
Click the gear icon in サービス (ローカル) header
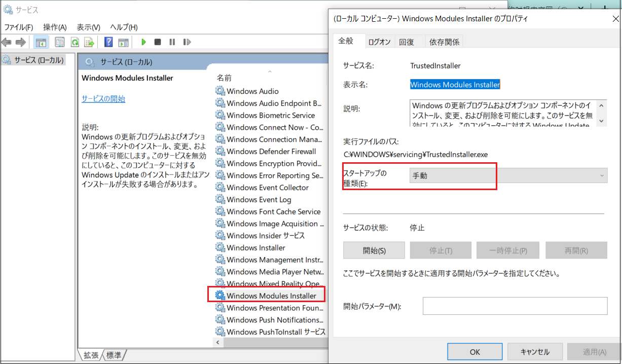(90, 62)
